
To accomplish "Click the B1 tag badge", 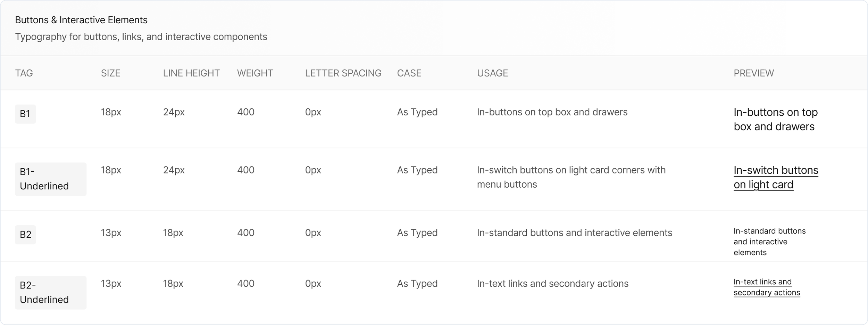I will (25, 114).
